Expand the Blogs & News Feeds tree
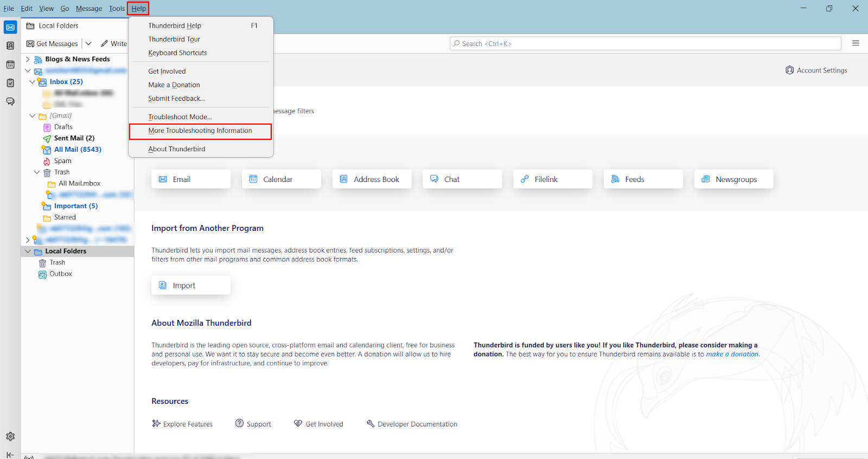Viewport: 868px width, 459px height. (x=28, y=59)
